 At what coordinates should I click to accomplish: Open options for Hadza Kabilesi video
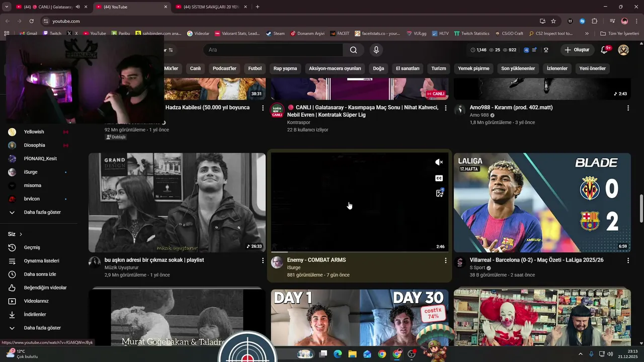point(263,108)
